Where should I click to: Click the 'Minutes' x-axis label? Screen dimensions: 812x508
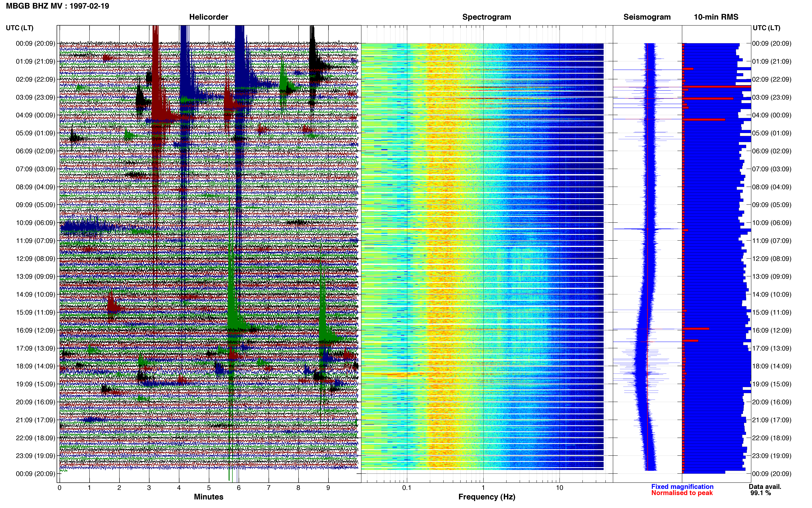(x=209, y=497)
